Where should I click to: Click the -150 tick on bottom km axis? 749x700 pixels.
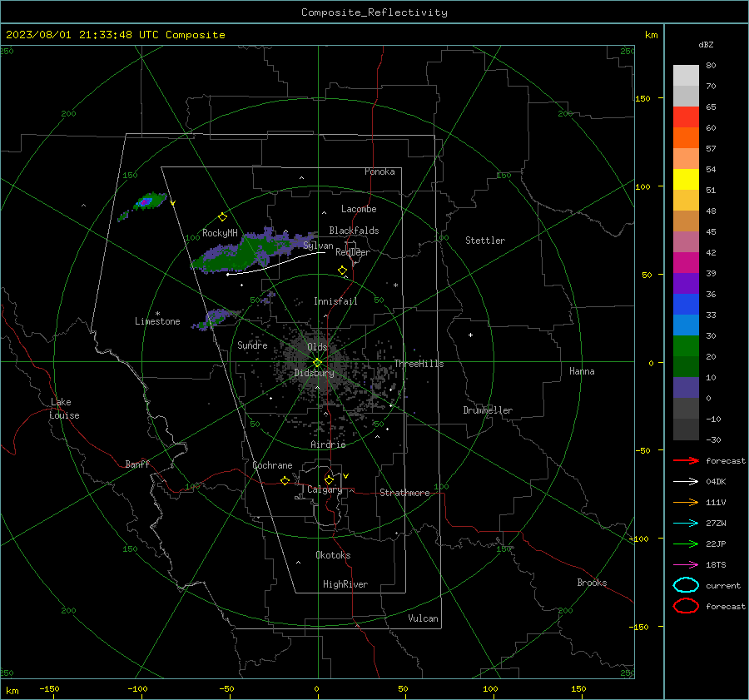click(x=49, y=688)
